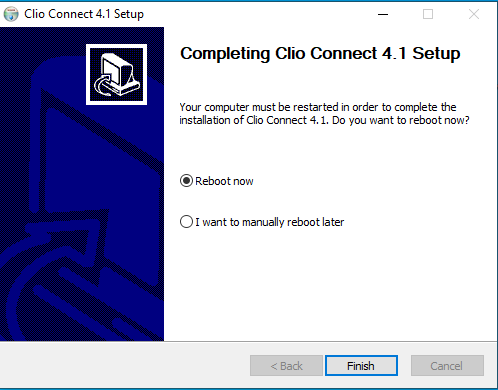Choose the manual reboot later radio button
The height and width of the screenshot is (390, 498).
(x=186, y=222)
